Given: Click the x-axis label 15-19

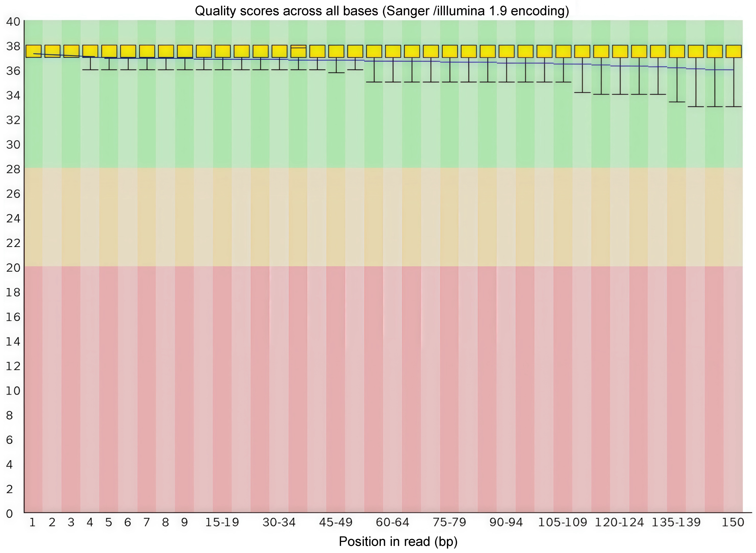Looking at the screenshot, I should coord(222,522).
